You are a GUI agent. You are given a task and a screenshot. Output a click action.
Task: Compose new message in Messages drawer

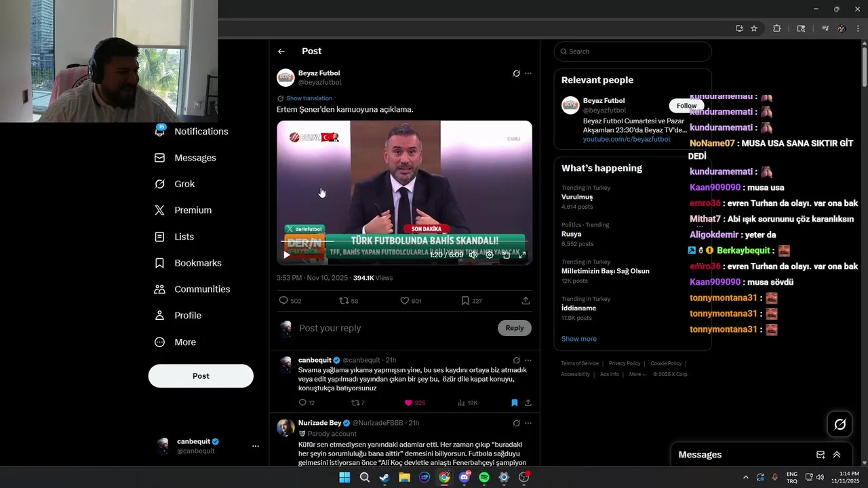click(x=821, y=455)
